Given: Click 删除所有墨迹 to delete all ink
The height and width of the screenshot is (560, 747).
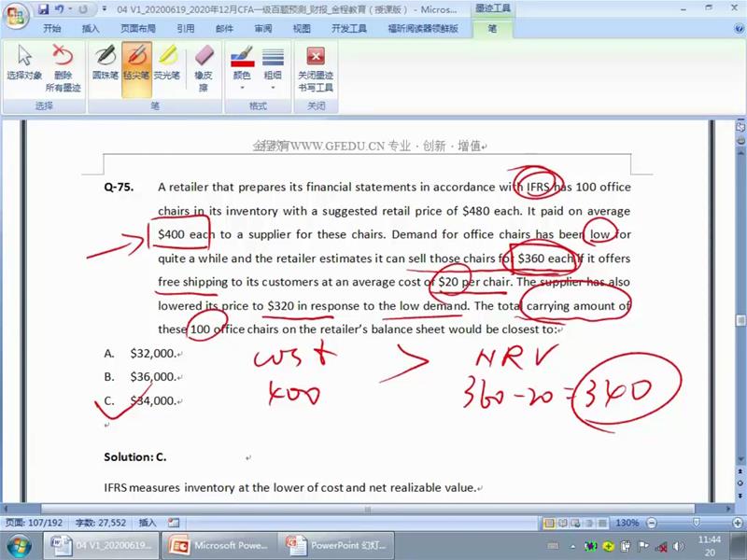Looking at the screenshot, I should coord(63,67).
